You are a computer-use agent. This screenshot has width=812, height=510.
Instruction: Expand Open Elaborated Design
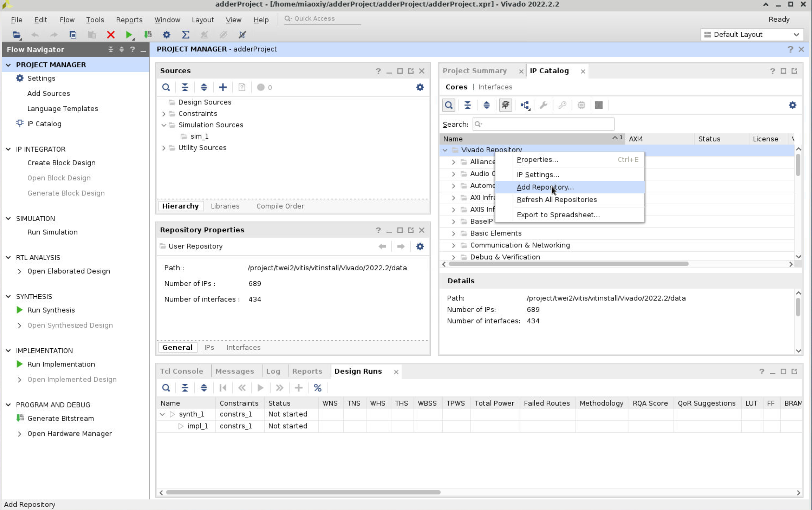point(19,271)
